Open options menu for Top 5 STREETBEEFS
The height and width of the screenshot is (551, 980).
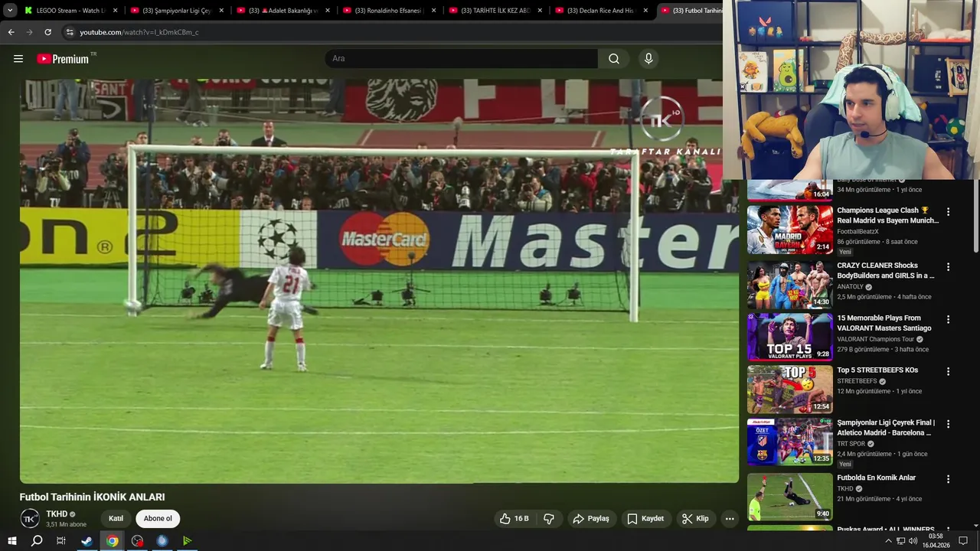(x=948, y=371)
